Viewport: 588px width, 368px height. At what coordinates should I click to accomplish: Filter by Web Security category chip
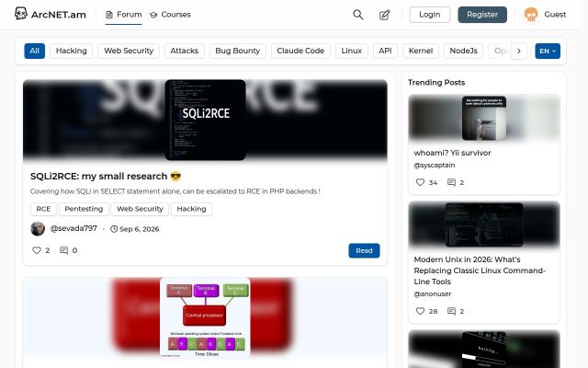point(129,52)
